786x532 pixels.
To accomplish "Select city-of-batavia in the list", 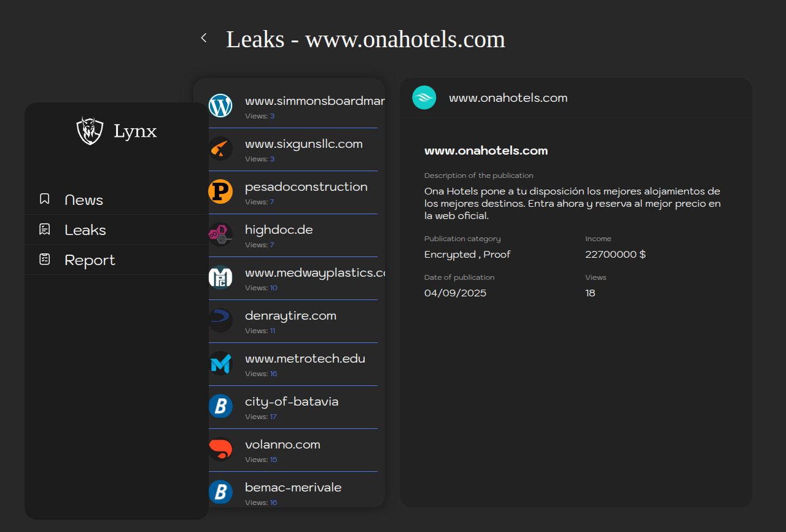I will 293,407.
